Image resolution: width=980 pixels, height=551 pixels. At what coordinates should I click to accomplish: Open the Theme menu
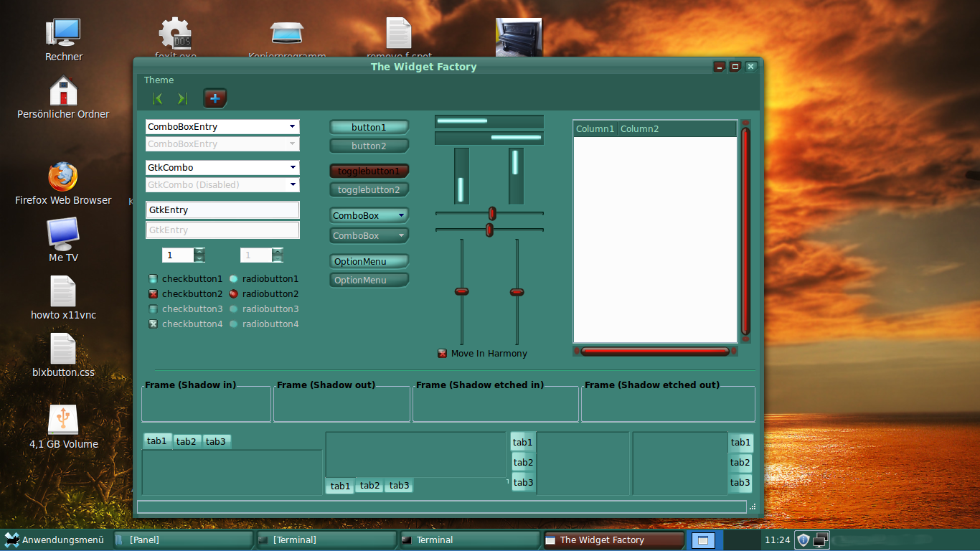(159, 80)
